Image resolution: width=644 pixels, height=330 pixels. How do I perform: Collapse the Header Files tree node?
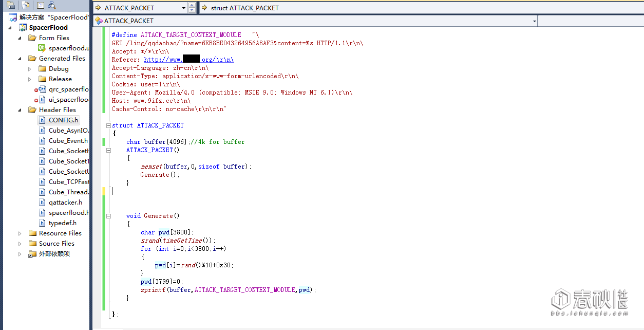[x=20, y=110]
